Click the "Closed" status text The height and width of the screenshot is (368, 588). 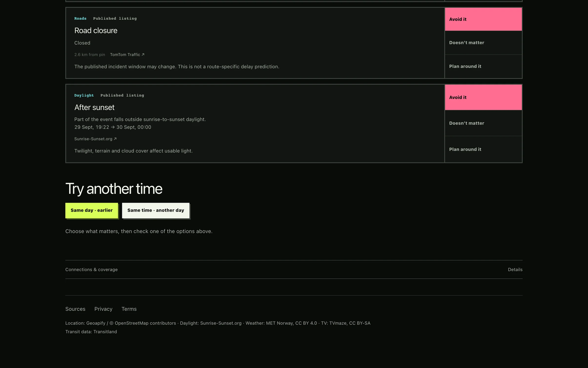point(82,43)
